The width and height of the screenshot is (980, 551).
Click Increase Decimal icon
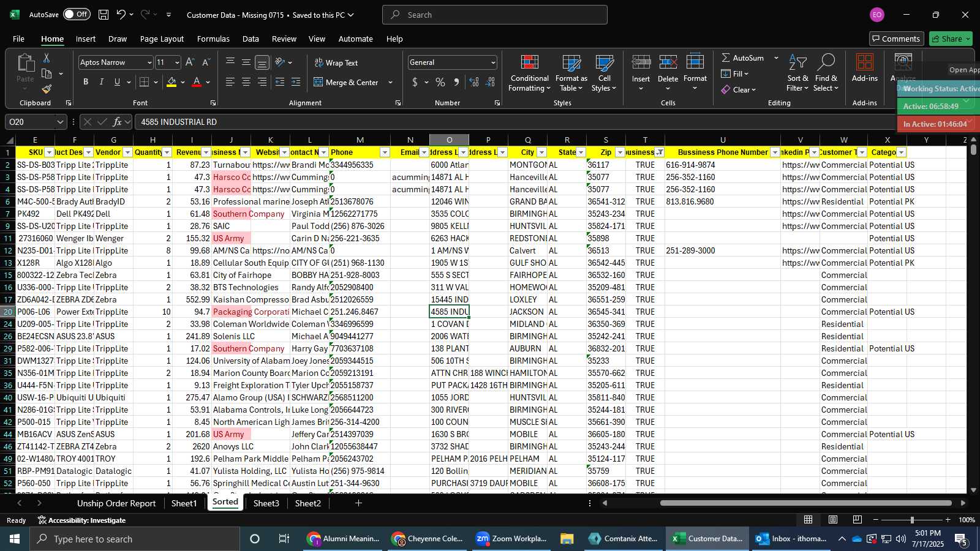tap(474, 82)
